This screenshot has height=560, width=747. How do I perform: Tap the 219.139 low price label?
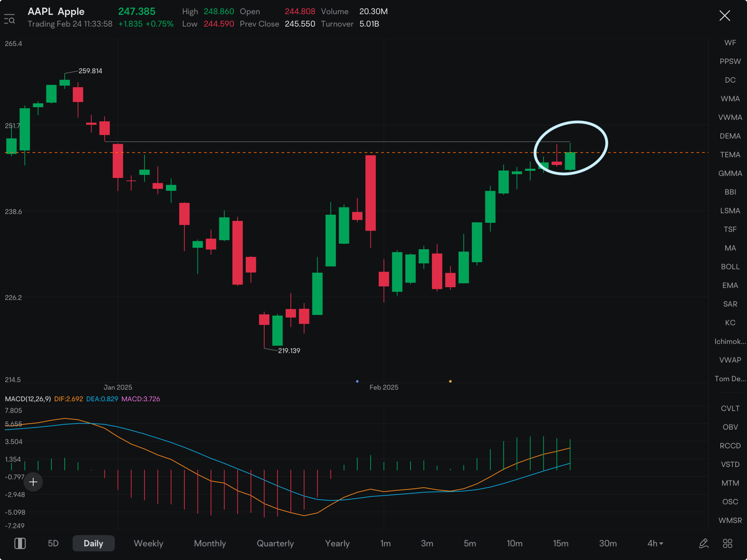(289, 351)
